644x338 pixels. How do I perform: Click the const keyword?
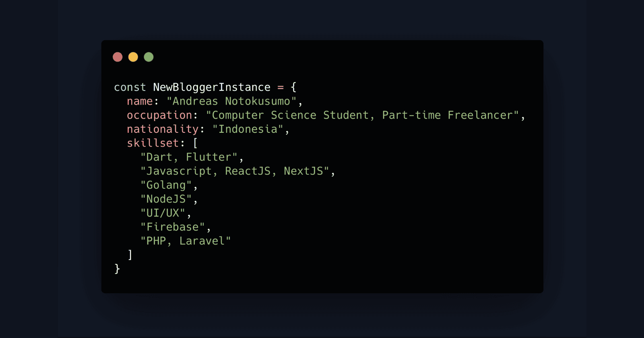pyautogui.click(x=130, y=87)
